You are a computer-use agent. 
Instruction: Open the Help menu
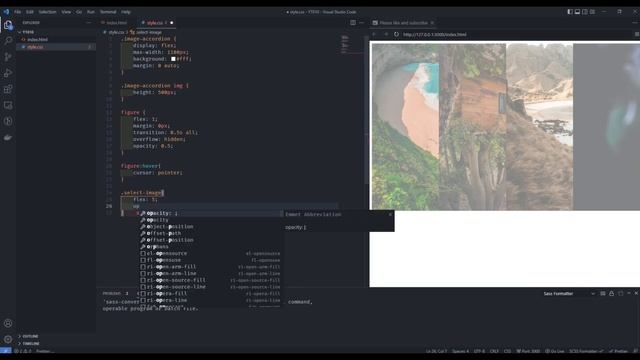[126, 12]
